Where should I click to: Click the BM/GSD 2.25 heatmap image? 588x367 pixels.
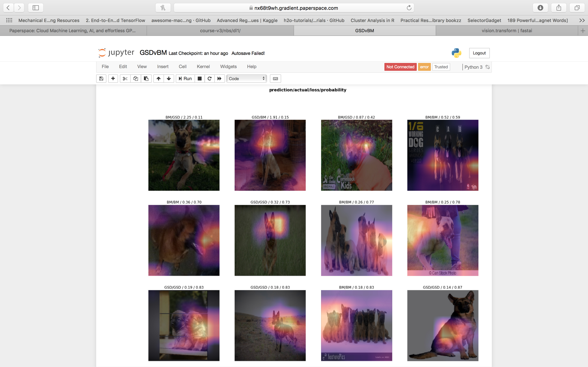pyautogui.click(x=184, y=155)
